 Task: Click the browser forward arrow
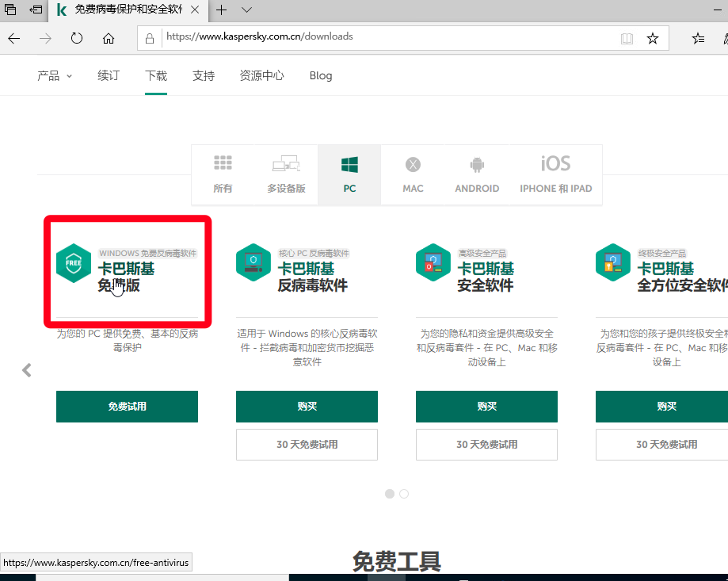click(x=45, y=38)
